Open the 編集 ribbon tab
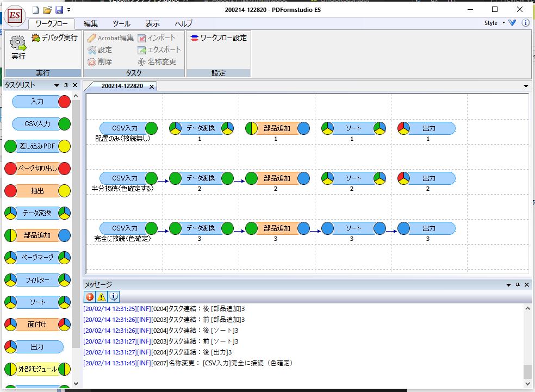 coord(91,23)
